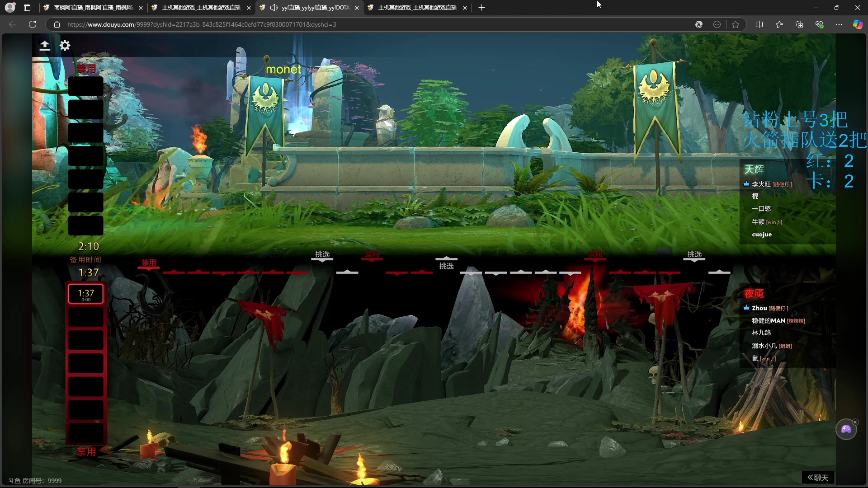This screenshot has height=488, width=868.
Task: Go back with the browser back arrow
Action: (x=13, y=24)
